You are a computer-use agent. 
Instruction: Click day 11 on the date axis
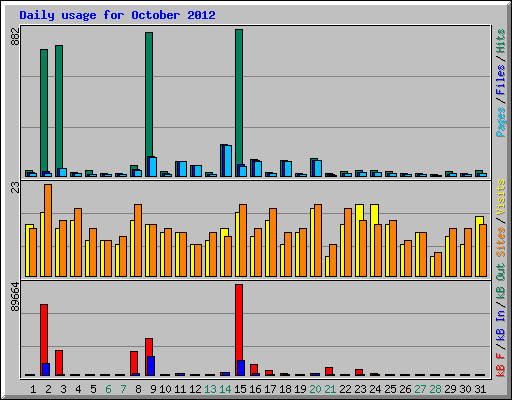point(180,389)
